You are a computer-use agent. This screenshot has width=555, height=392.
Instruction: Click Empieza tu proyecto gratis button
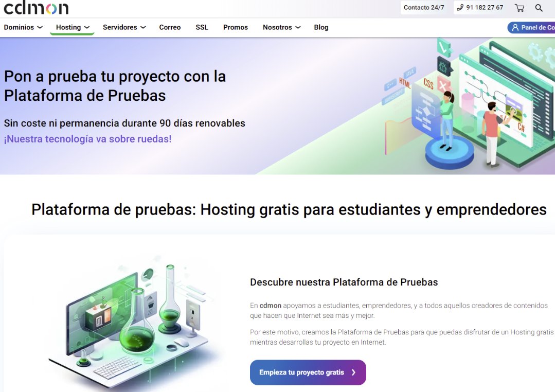[308, 372]
